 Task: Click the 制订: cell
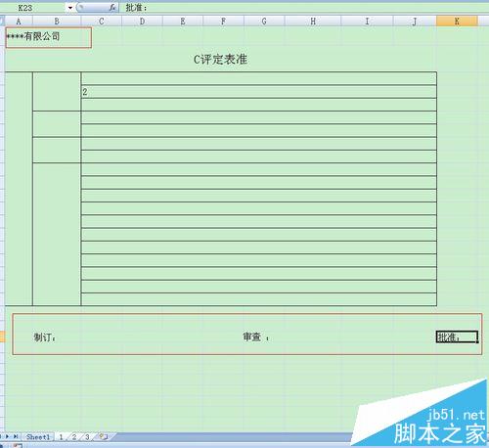coord(45,337)
